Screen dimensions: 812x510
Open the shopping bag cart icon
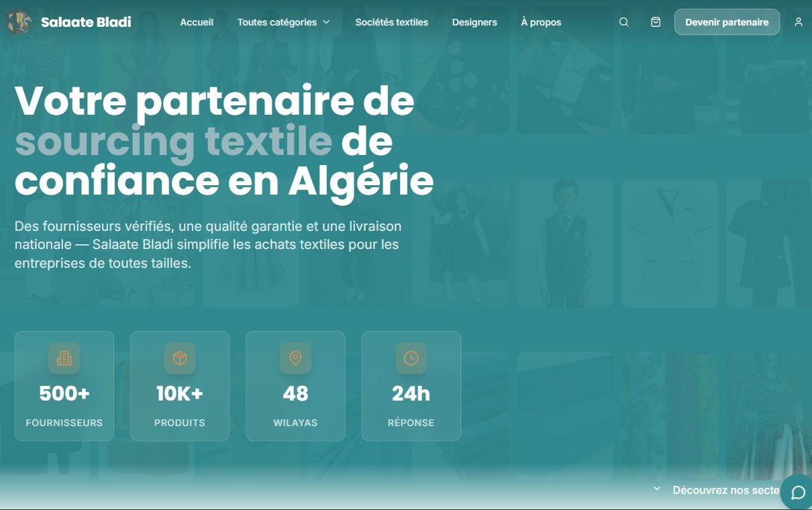[x=656, y=22]
